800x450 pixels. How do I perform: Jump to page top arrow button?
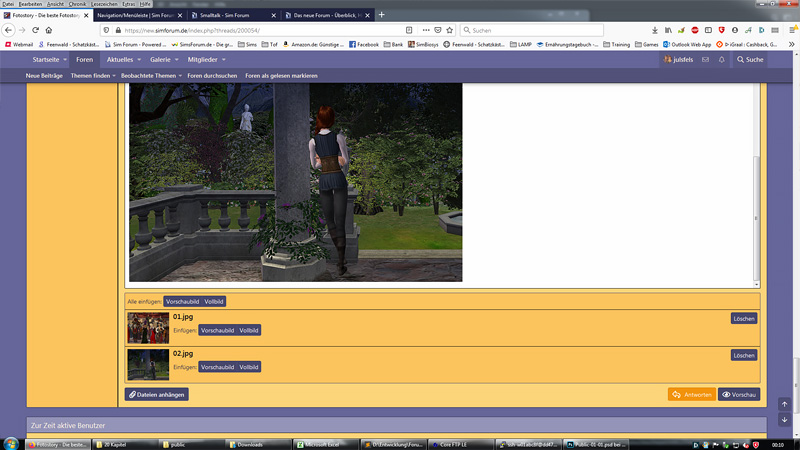click(784, 404)
